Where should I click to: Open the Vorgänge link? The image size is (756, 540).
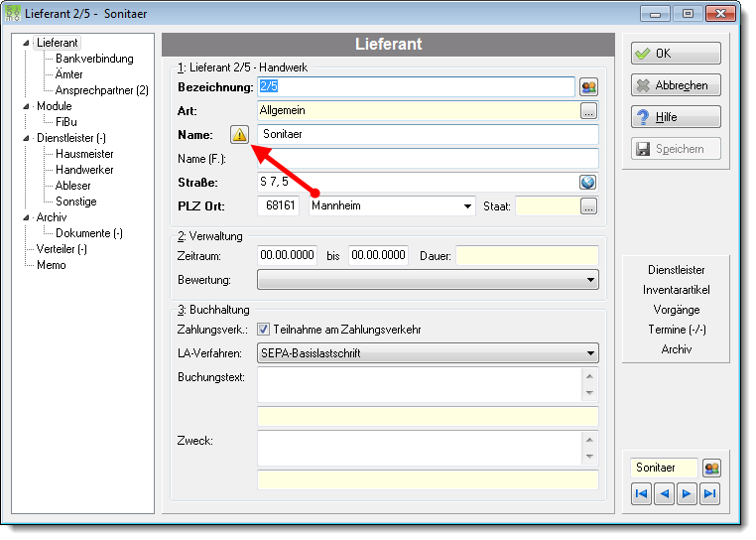[x=676, y=310]
